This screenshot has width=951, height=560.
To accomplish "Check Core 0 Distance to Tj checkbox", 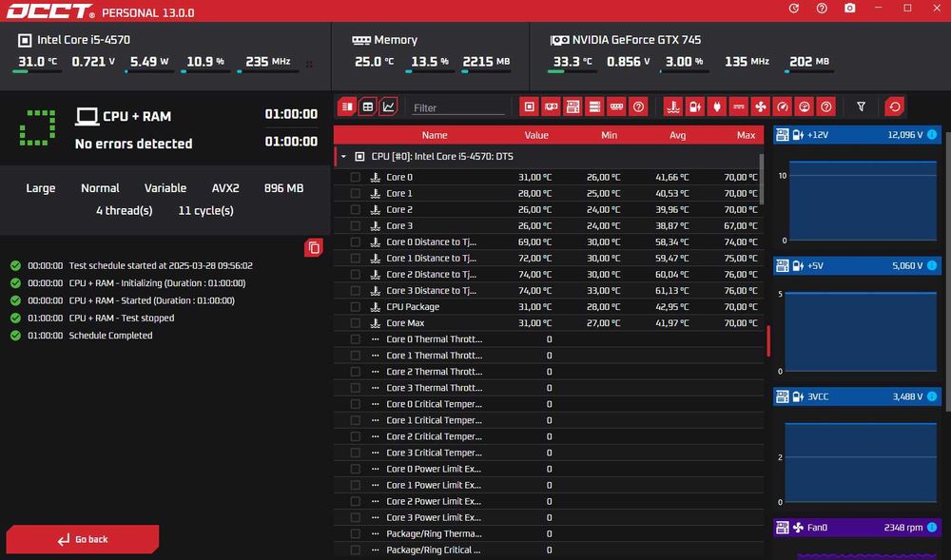I will pyautogui.click(x=356, y=241).
